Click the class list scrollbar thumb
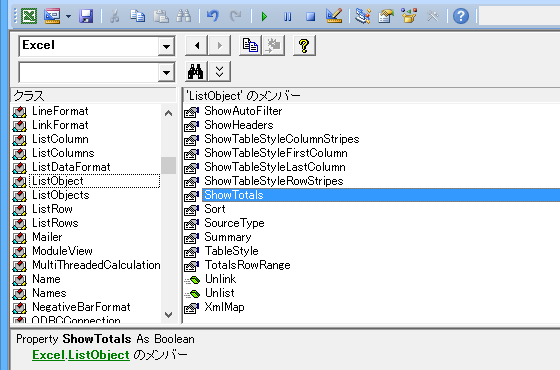Screen dimensions: 560x370 click(169, 165)
